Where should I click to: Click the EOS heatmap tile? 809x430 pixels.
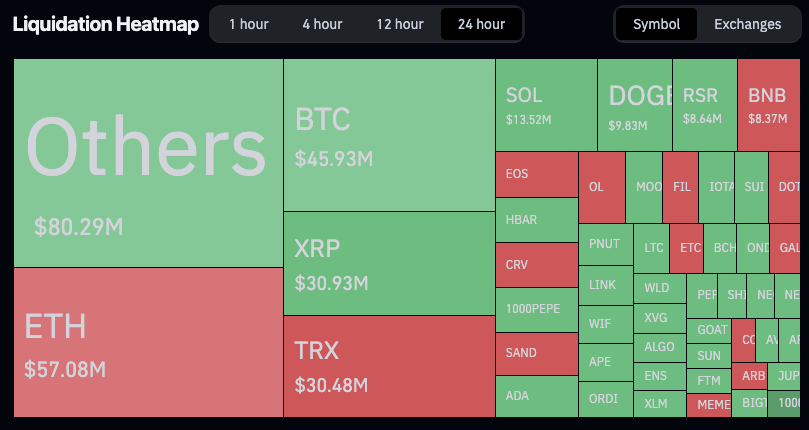pyautogui.click(x=536, y=174)
